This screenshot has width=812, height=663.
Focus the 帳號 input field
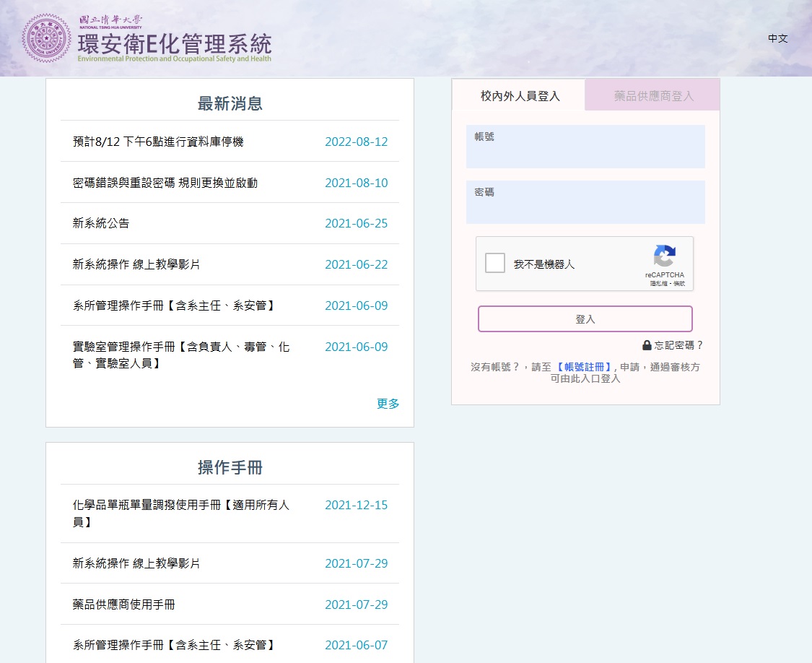click(585, 147)
